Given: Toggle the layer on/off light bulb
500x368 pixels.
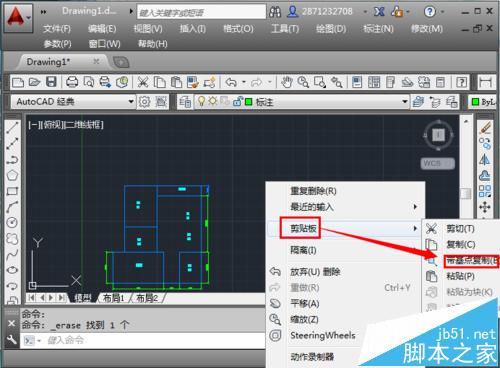Looking at the screenshot, I should point(201,101).
